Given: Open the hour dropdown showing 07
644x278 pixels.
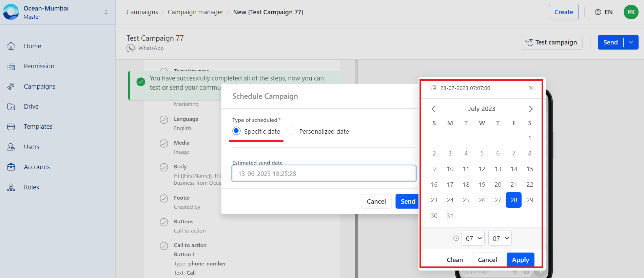Looking at the screenshot, I should (x=473, y=238).
